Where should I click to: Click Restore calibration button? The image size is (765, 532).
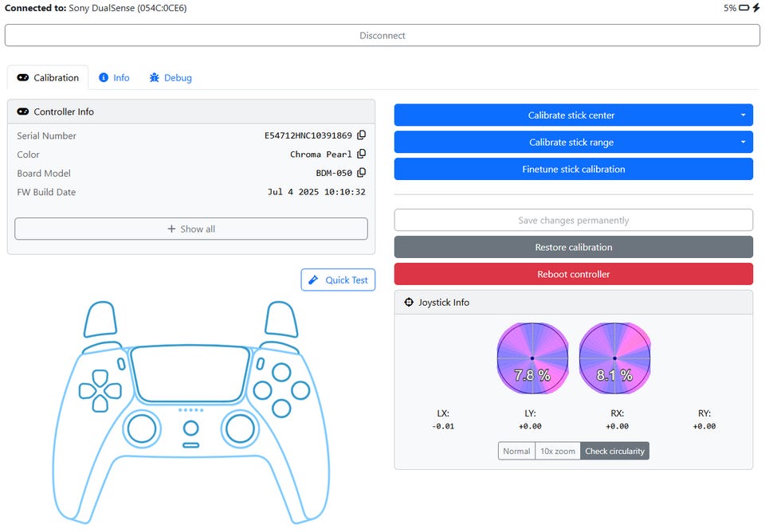coord(574,247)
